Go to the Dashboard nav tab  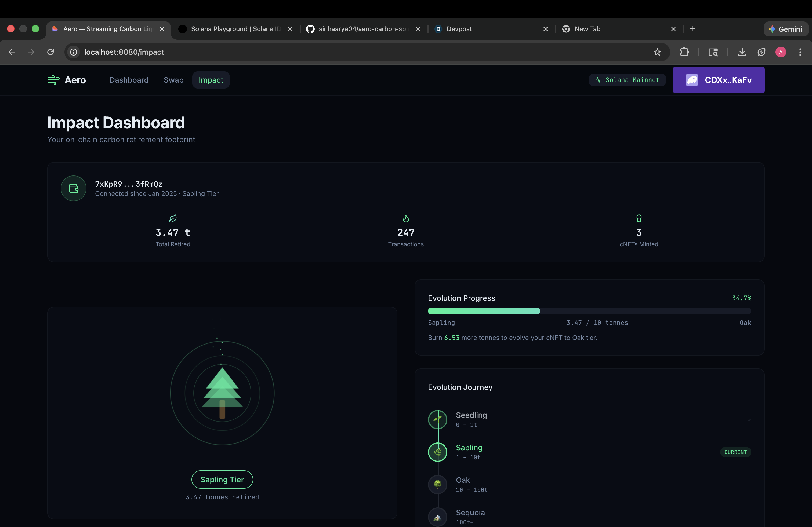[129, 80]
